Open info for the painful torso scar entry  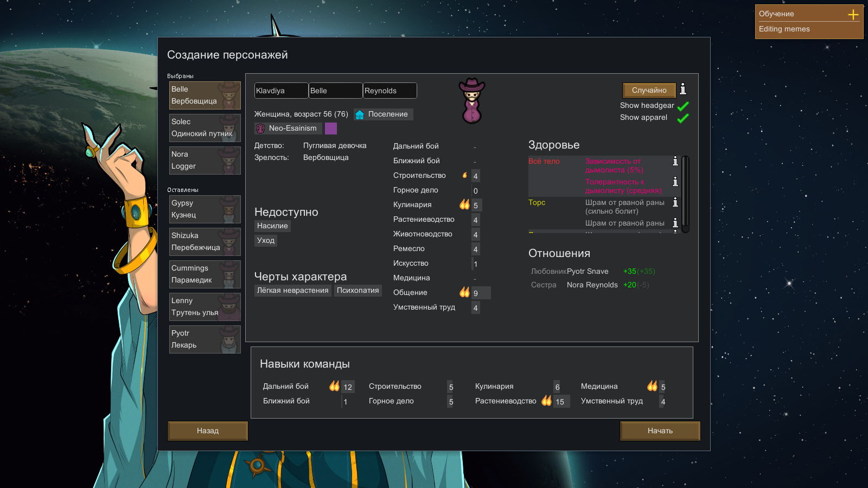point(675,202)
